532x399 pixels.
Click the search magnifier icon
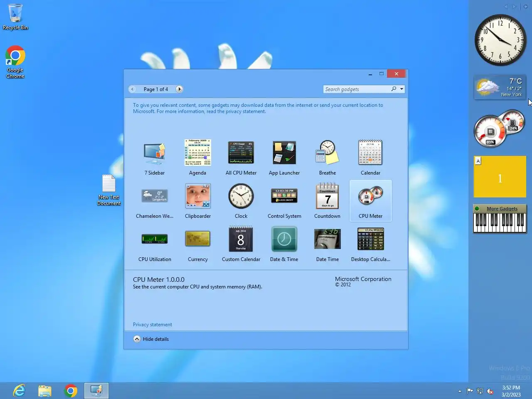tap(394, 89)
